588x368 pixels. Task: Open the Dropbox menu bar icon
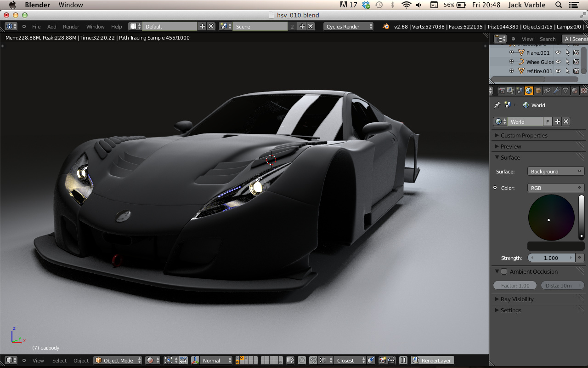(x=366, y=5)
